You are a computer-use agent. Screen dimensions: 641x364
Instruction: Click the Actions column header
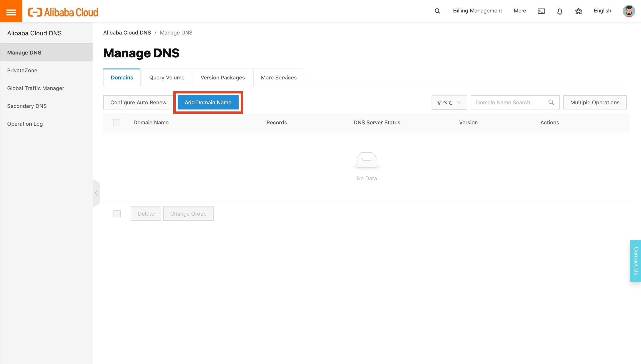point(550,123)
